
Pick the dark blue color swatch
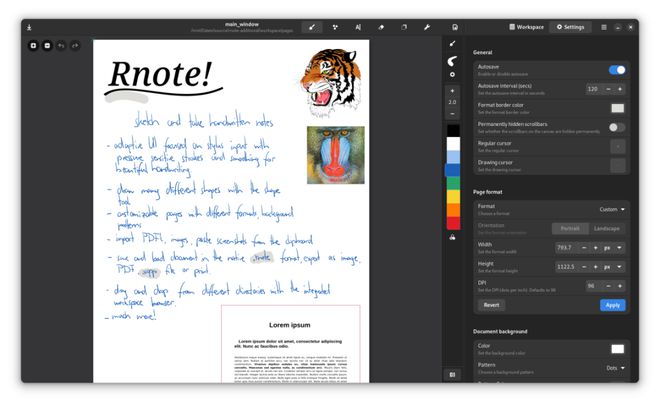point(453,170)
